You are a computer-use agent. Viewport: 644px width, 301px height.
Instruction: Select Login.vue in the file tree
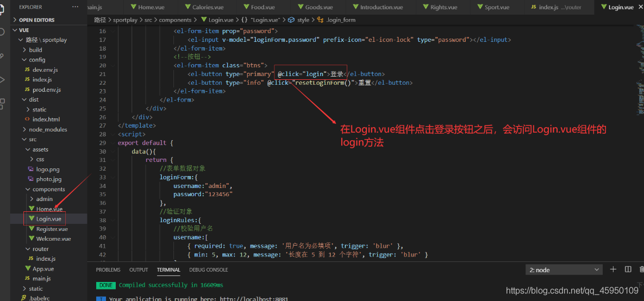pyautogui.click(x=48, y=219)
